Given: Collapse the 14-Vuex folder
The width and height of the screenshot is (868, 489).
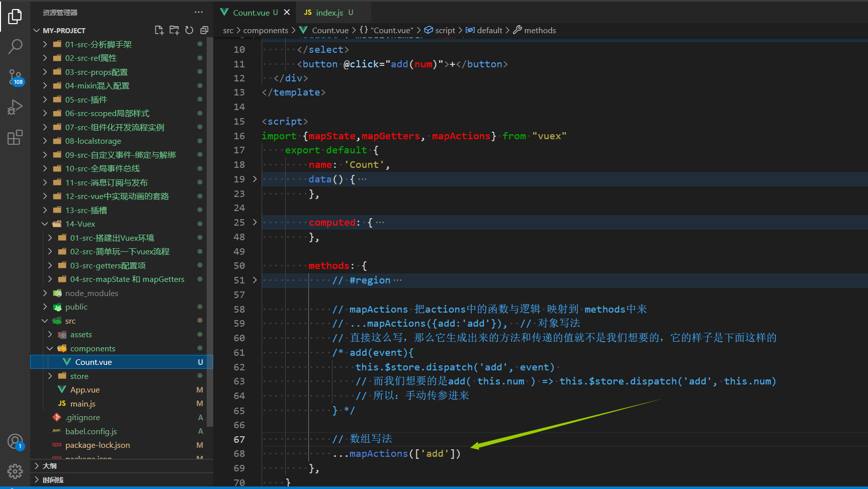Looking at the screenshot, I should (45, 224).
